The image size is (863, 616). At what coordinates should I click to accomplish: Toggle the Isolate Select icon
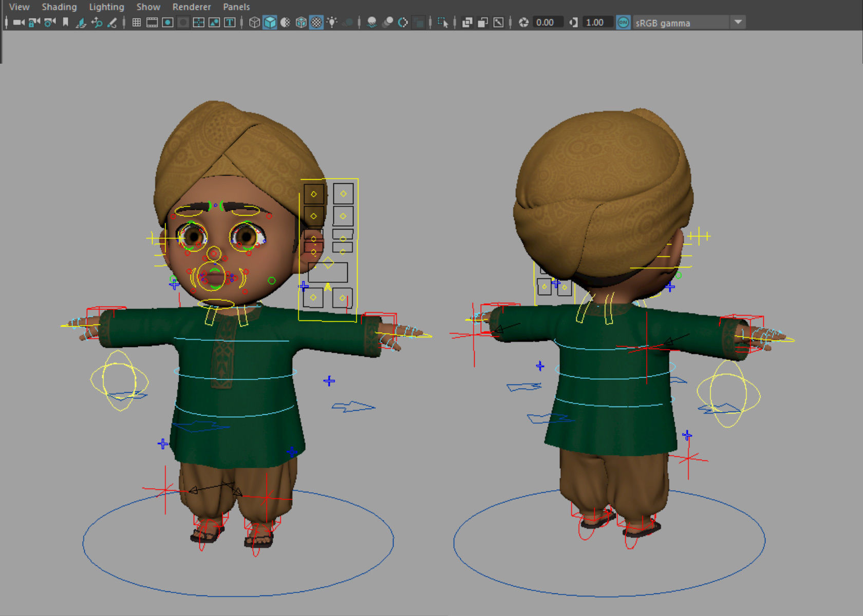click(443, 22)
